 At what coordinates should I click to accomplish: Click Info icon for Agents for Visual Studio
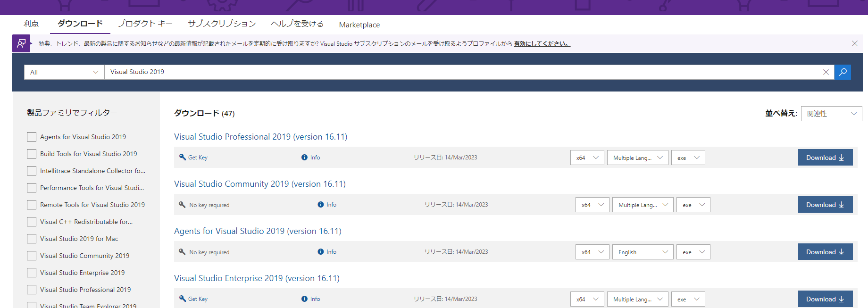321,252
